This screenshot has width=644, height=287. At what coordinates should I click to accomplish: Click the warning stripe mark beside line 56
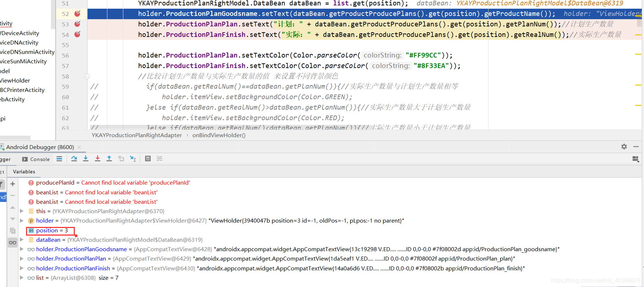[638, 54]
